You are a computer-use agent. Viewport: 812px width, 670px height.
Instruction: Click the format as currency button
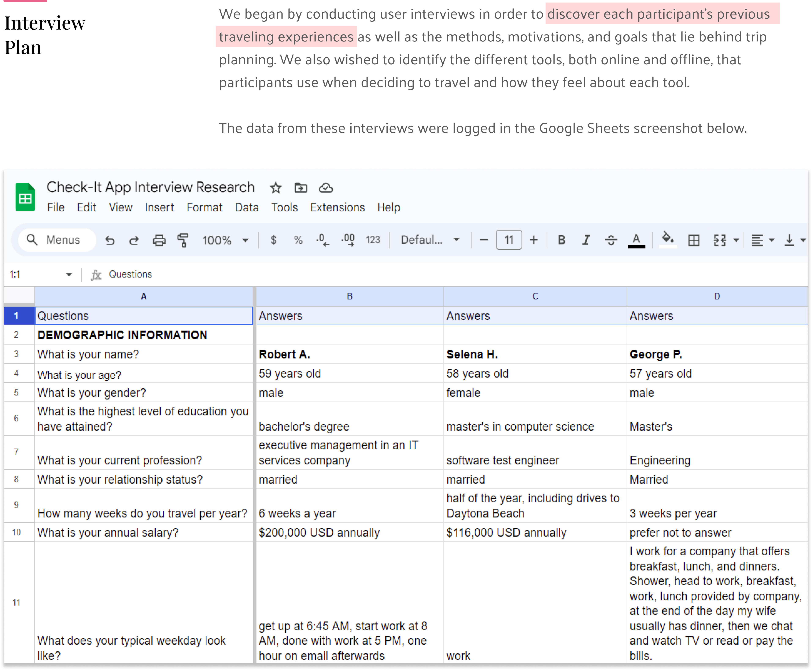click(x=273, y=240)
